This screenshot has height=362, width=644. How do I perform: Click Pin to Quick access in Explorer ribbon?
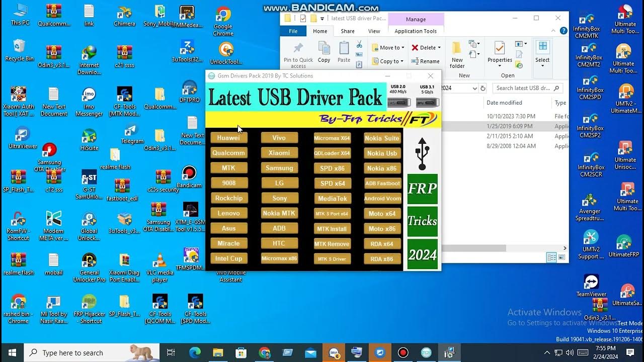click(298, 55)
